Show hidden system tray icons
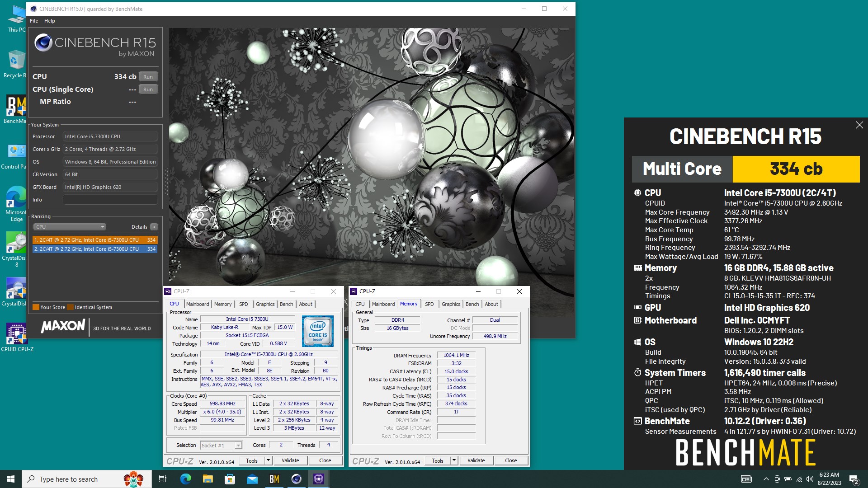 766,479
